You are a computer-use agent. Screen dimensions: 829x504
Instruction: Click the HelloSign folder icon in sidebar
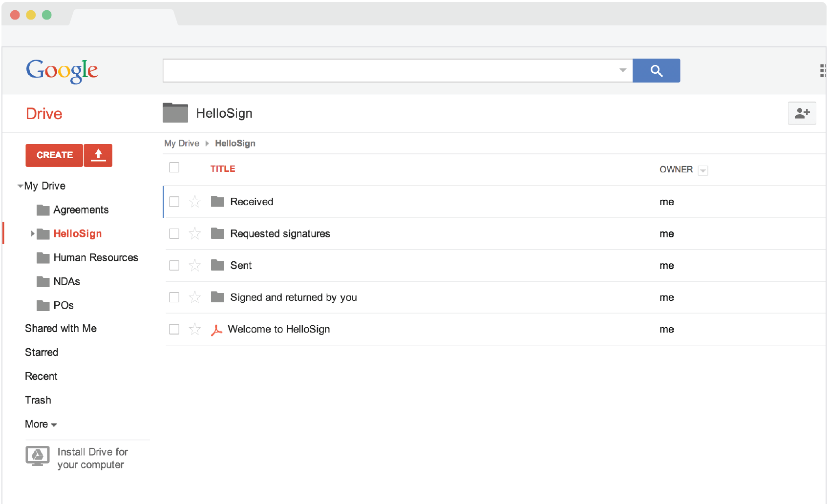click(43, 234)
